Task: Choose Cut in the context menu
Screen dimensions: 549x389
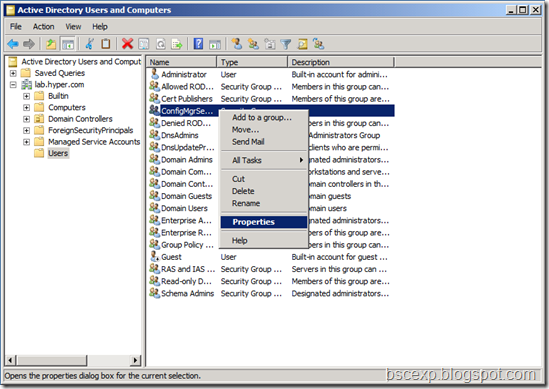Action: [x=264, y=179]
